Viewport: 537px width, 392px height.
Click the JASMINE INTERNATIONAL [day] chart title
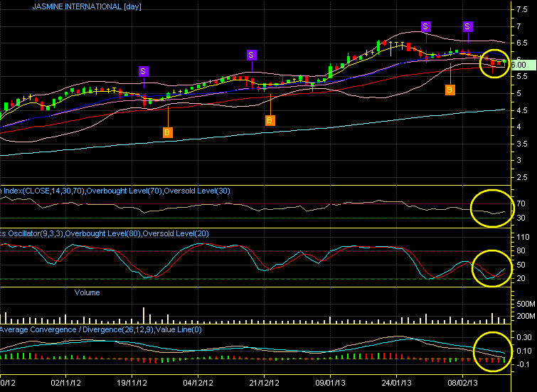(x=87, y=6)
